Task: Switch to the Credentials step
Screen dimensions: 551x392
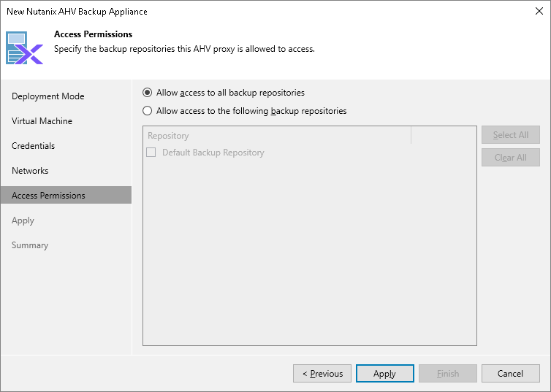Action: point(34,146)
